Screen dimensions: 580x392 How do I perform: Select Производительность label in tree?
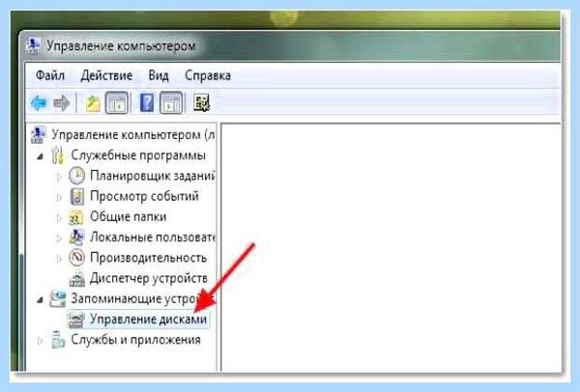click(x=148, y=258)
